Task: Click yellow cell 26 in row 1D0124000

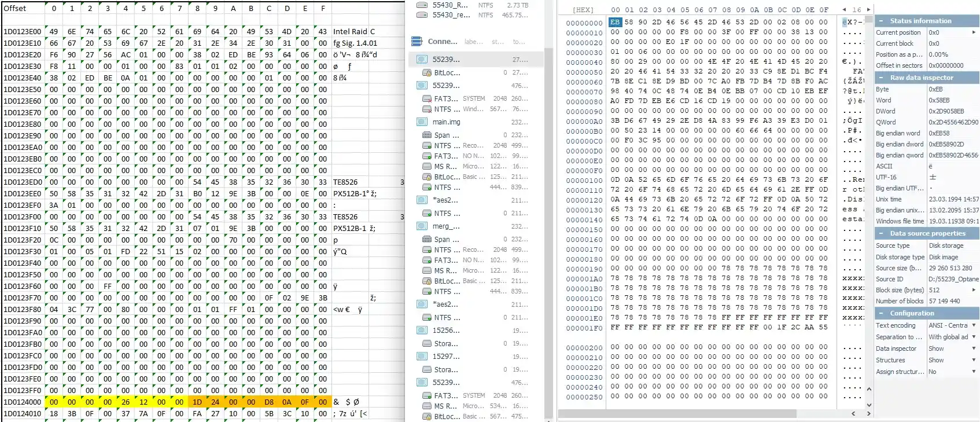Action: (126, 402)
